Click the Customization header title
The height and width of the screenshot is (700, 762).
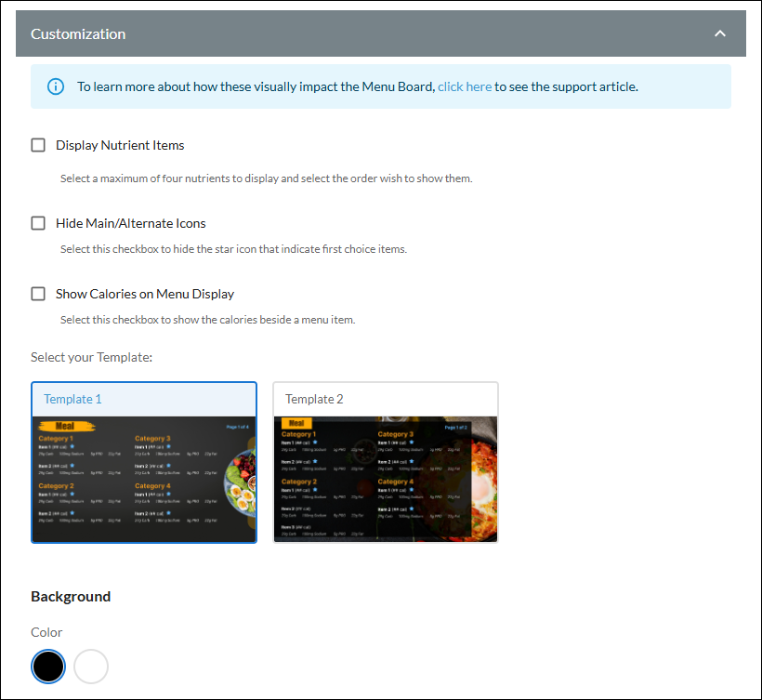click(78, 34)
